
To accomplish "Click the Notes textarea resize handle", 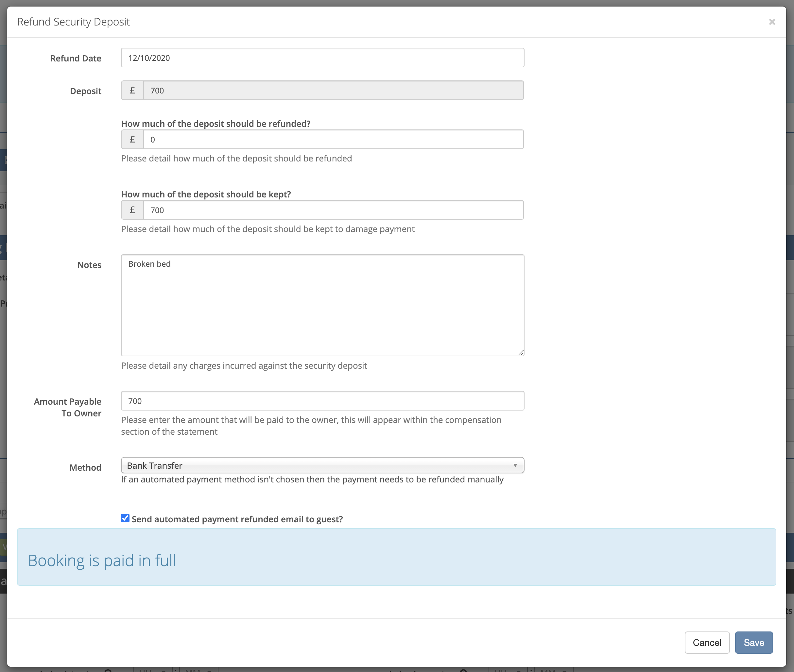I will 521,352.
